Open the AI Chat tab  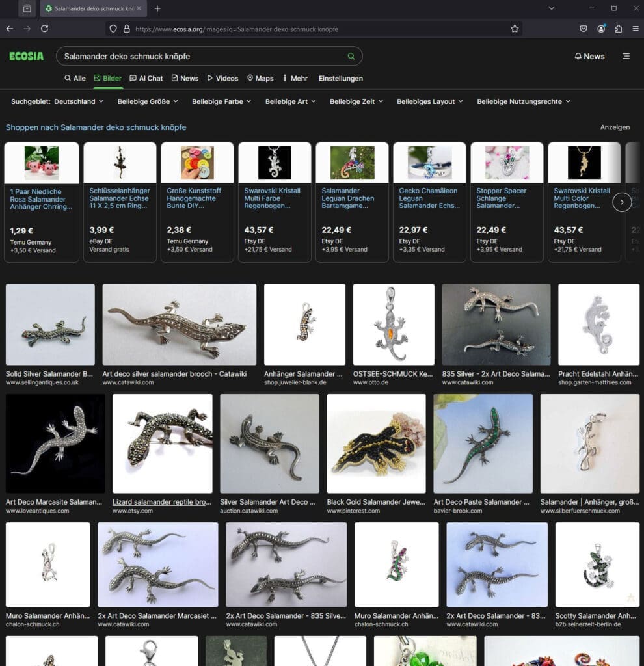tap(146, 78)
